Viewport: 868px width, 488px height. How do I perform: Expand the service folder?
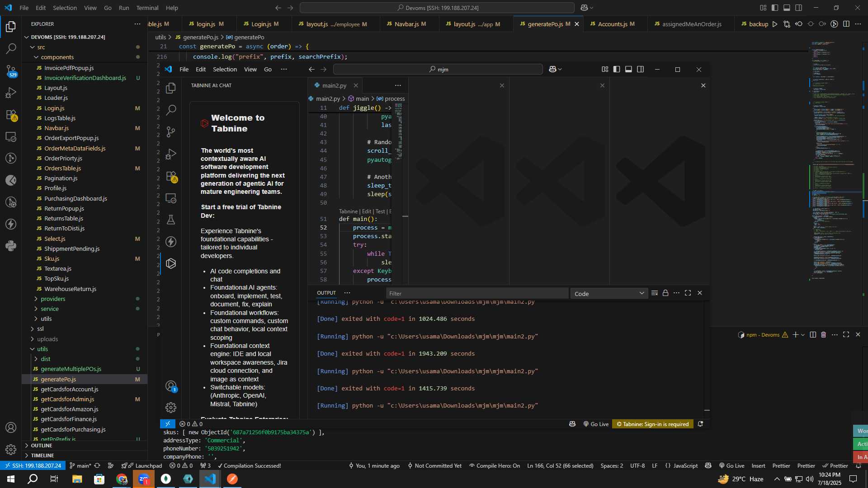tap(50, 309)
